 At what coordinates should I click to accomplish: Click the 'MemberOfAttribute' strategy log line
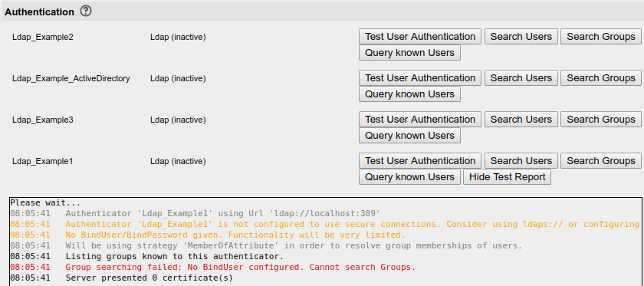(x=266, y=245)
